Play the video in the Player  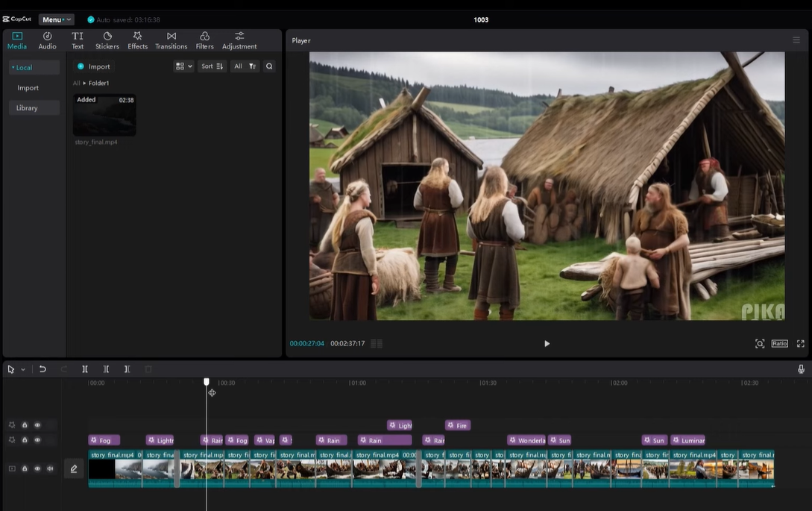click(x=547, y=343)
